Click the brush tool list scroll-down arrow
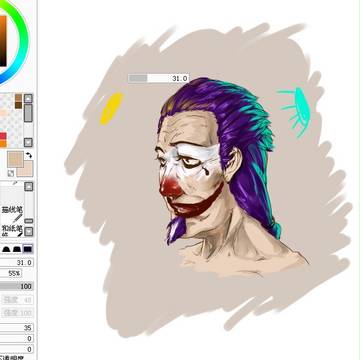 tap(29, 231)
